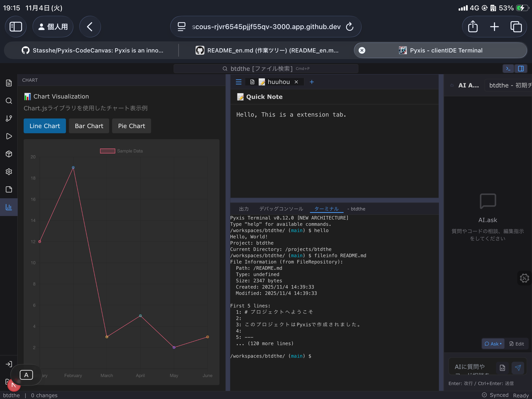This screenshot has width=532, height=399.
Task: Open the editor hamburger menu
Action: [238, 82]
